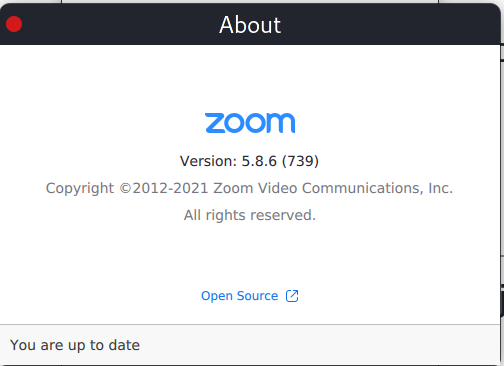Click the You are up to date status

pyautogui.click(x=75, y=345)
